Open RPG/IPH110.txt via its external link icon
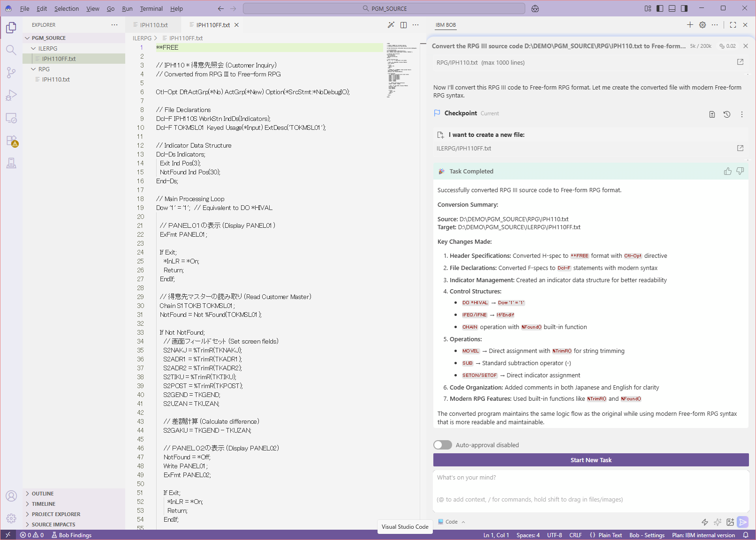The width and height of the screenshot is (756, 540). [740, 62]
